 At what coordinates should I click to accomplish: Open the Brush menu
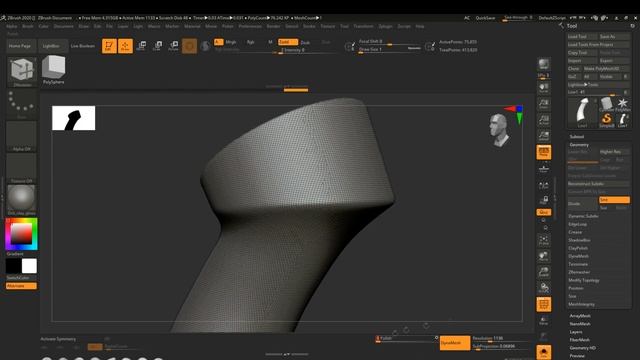point(28,26)
